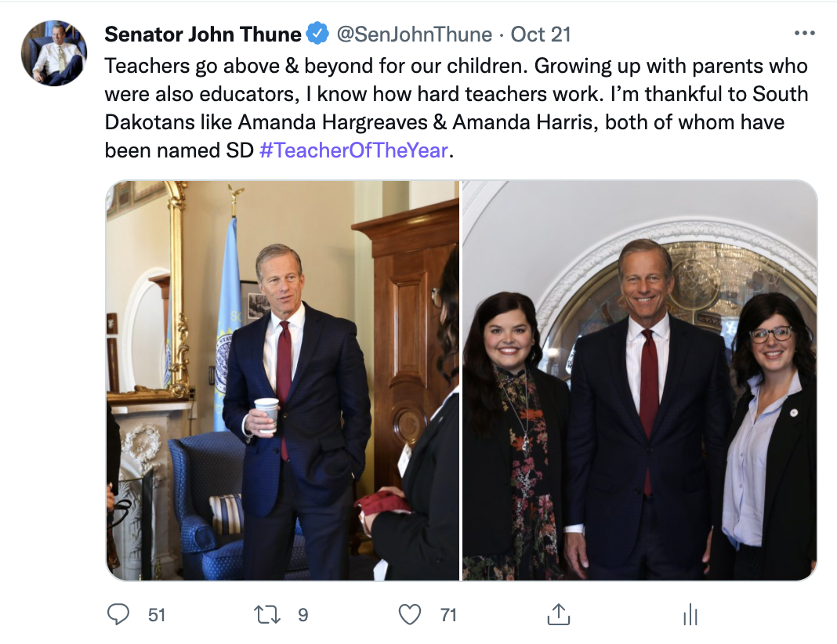Click the reply count 51
837x644 pixels.
pos(157,615)
